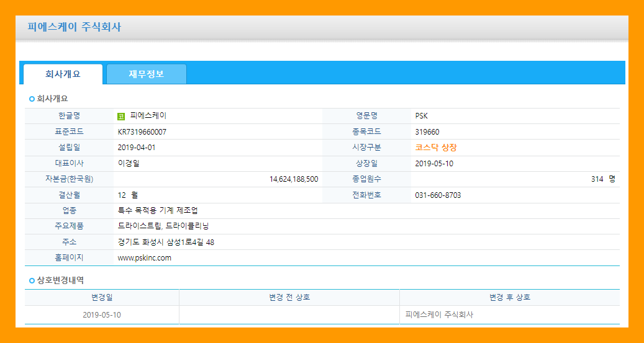
Task: Click the 피에스케이 주식회사 table cell
Action: [510, 315]
